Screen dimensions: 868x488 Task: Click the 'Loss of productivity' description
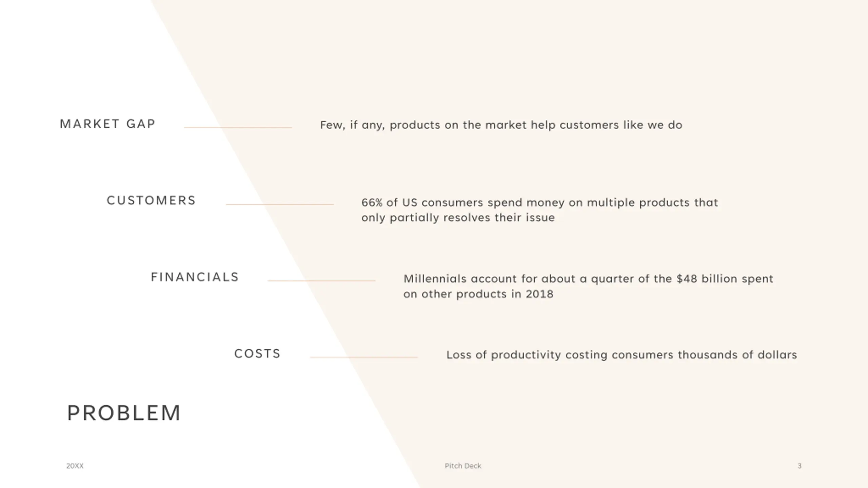(622, 355)
